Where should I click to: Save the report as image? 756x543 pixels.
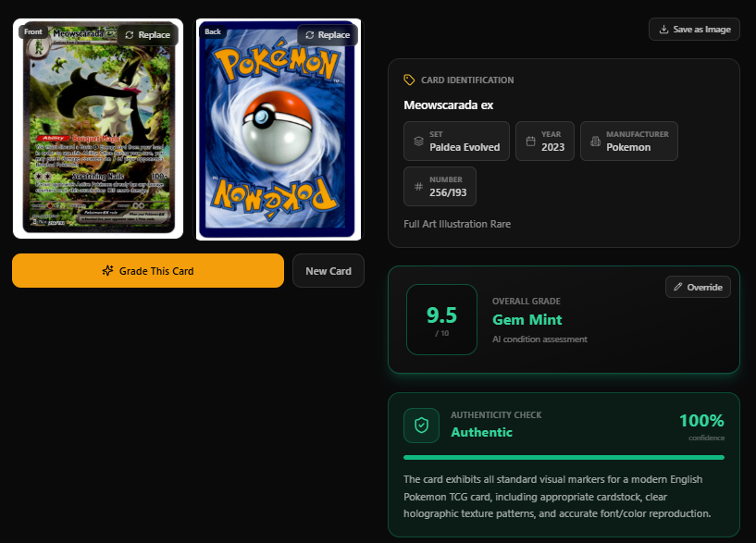[694, 30]
